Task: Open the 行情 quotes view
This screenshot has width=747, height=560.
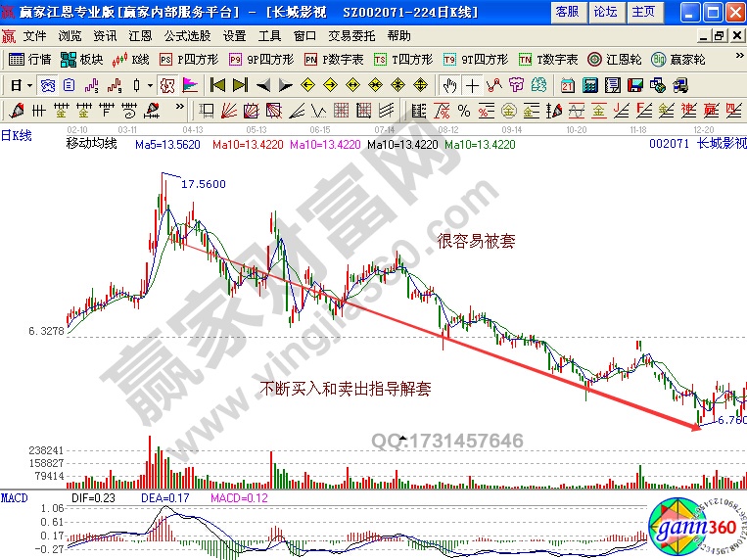Action: click(x=30, y=60)
